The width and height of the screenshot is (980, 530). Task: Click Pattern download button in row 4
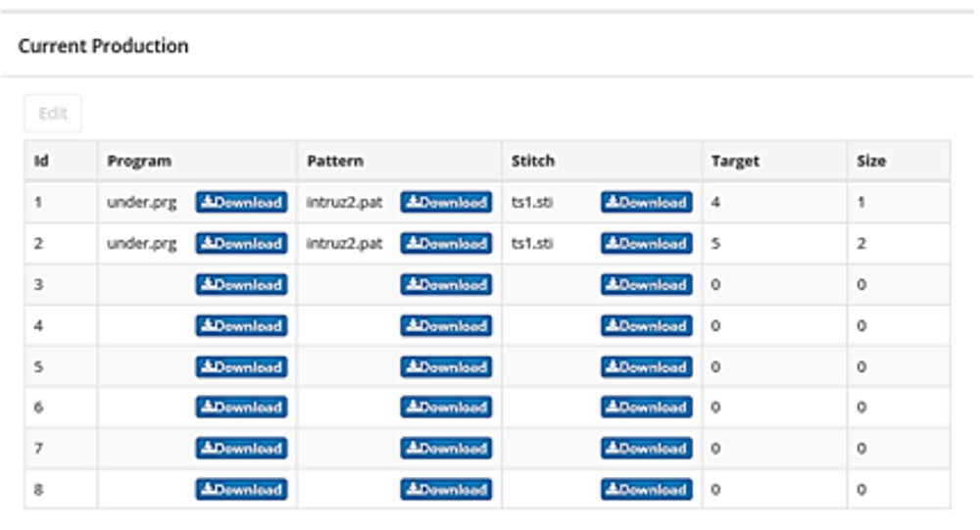[446, 326]
